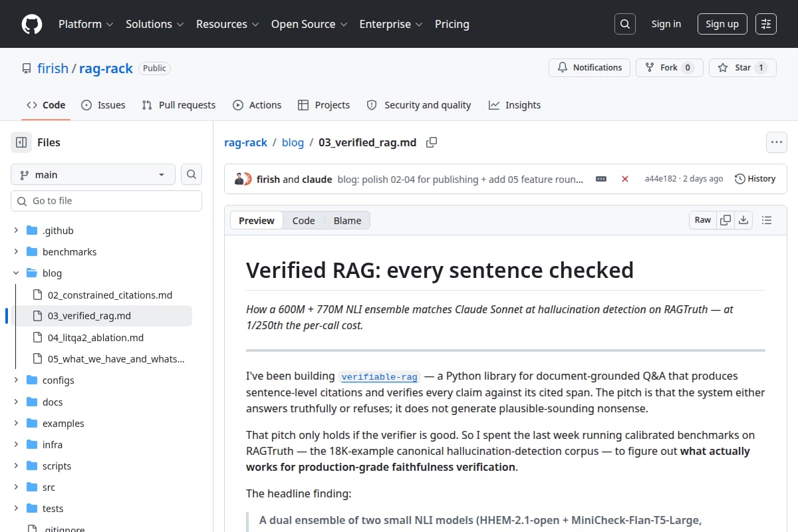Screen dimensions: 798x532
Task: Copy the file path icon
Action: [x=432, y=142]
